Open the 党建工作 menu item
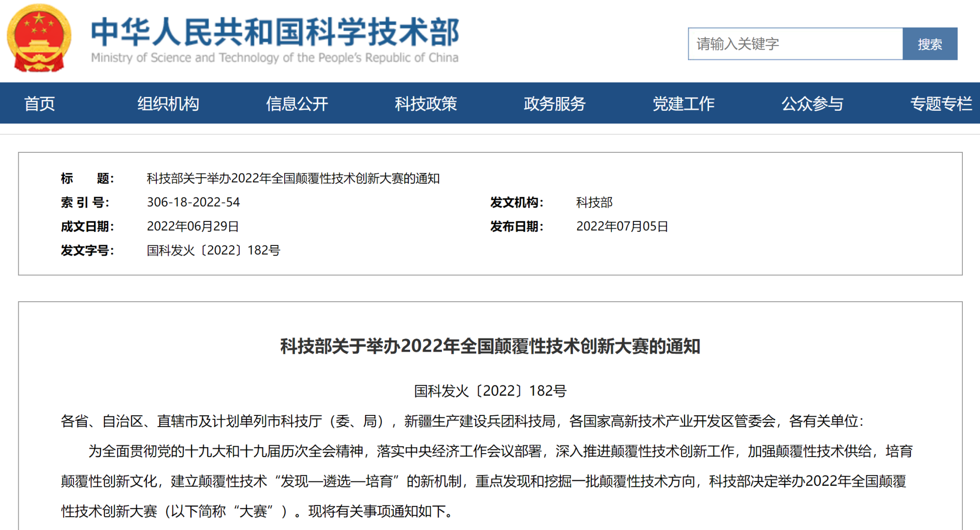980x530 pixels. (684, 103)
